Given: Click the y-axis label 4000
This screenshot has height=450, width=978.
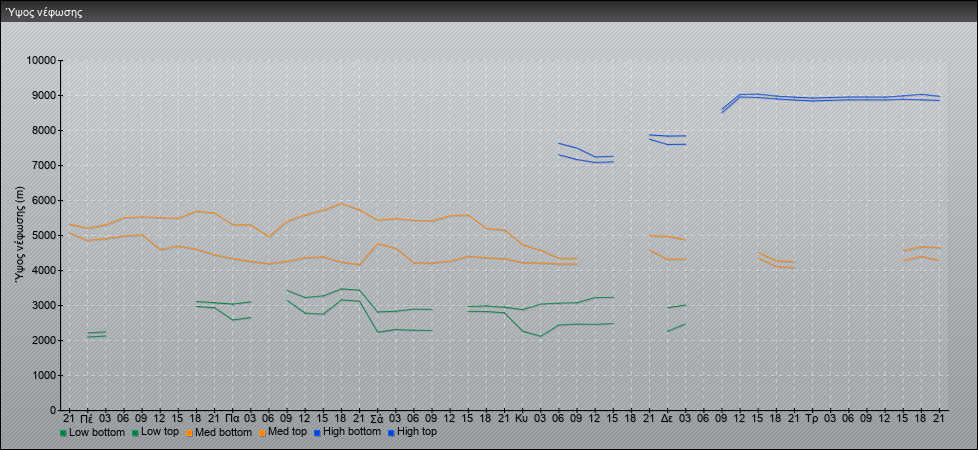Looking at the screenshot, I should 44,270.
